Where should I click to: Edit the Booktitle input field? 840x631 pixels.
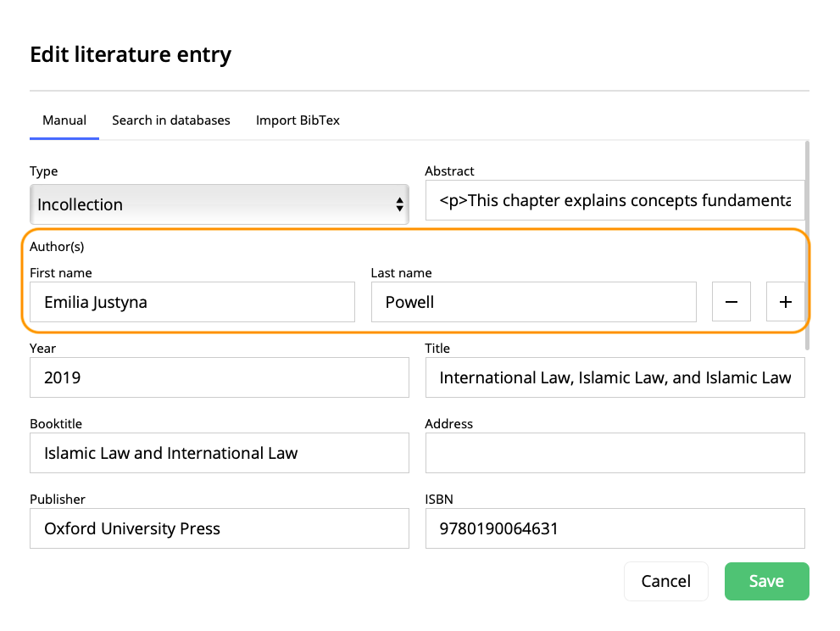coord(219,453)
